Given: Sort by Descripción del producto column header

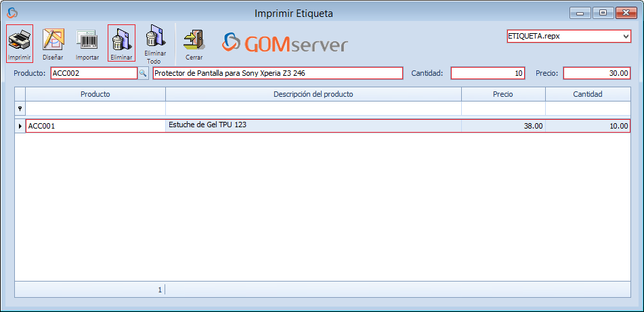Looking at the screenshot, I should (314, 94).
